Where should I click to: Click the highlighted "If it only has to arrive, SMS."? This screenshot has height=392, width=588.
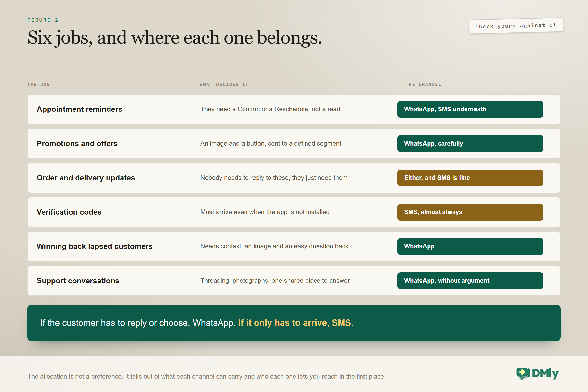click(296, 323)
